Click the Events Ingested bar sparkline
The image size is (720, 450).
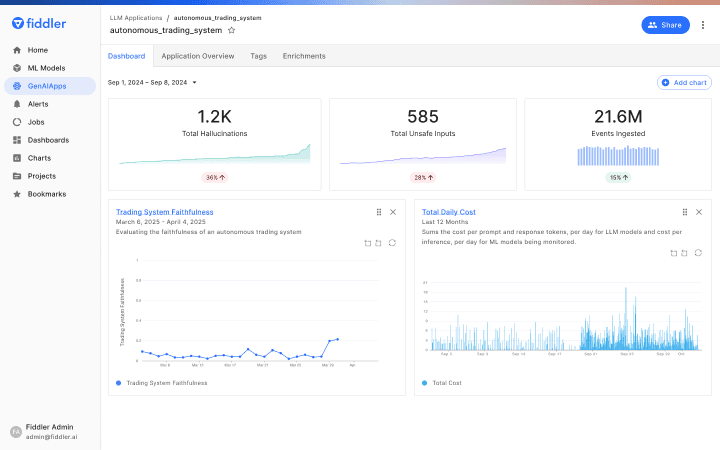pos(618,156)
